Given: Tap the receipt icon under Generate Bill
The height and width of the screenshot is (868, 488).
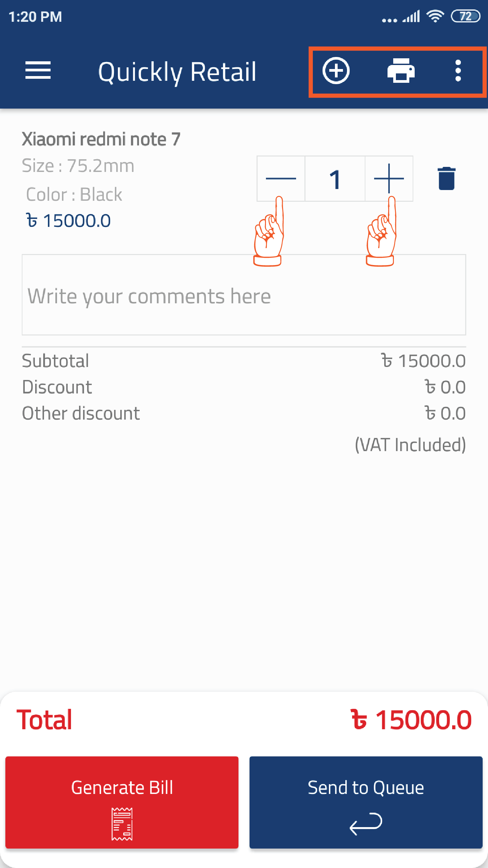Looking at the screenshot, I should pyautogui.click(x=122, y=824).
